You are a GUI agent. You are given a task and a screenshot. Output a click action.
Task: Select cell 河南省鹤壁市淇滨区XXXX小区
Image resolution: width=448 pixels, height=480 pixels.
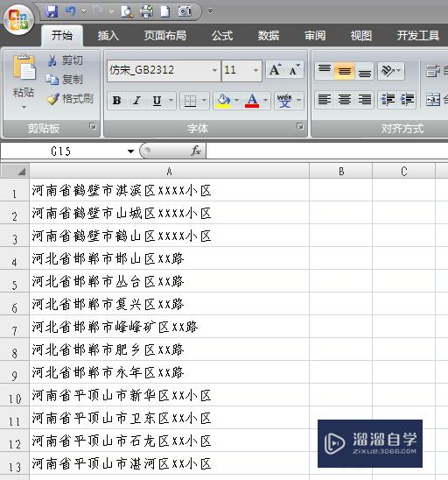click(169, 190)
